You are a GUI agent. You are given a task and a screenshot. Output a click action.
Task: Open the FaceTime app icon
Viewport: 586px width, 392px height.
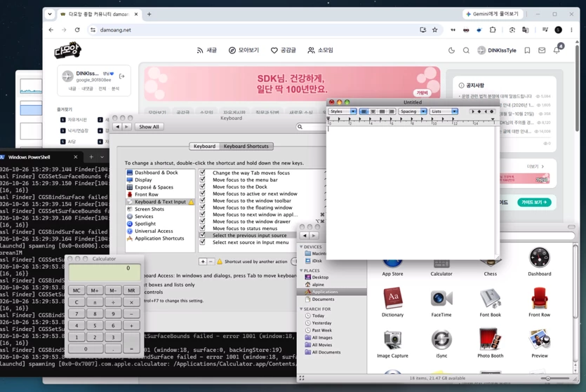(x=441, y=298)
